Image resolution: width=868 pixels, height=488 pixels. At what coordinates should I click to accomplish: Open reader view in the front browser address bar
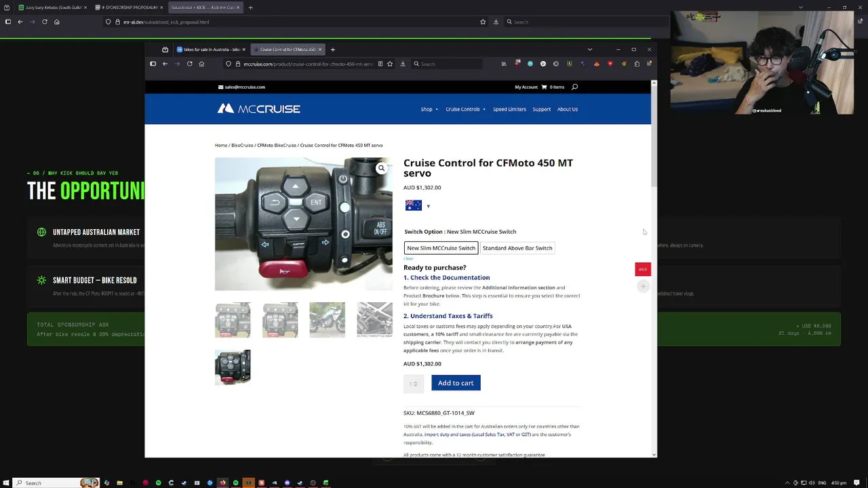click(x=380, y=64)
